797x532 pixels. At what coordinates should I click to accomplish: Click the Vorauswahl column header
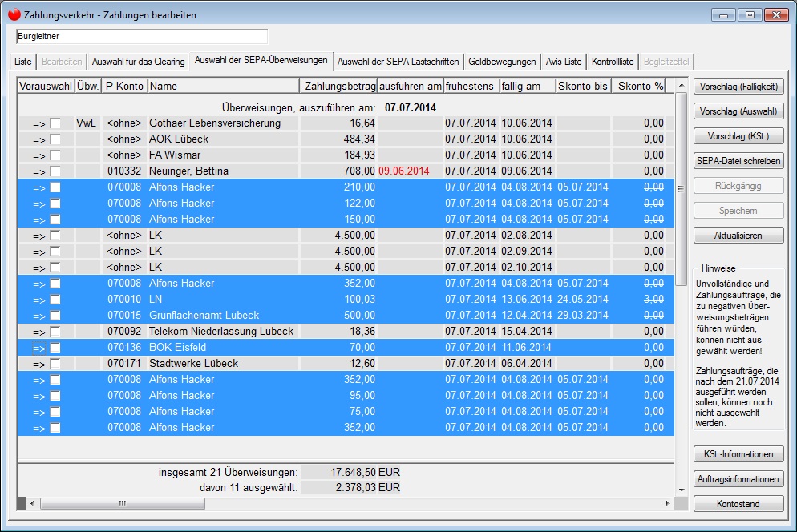pyautogui.click(x=46, y=86)
